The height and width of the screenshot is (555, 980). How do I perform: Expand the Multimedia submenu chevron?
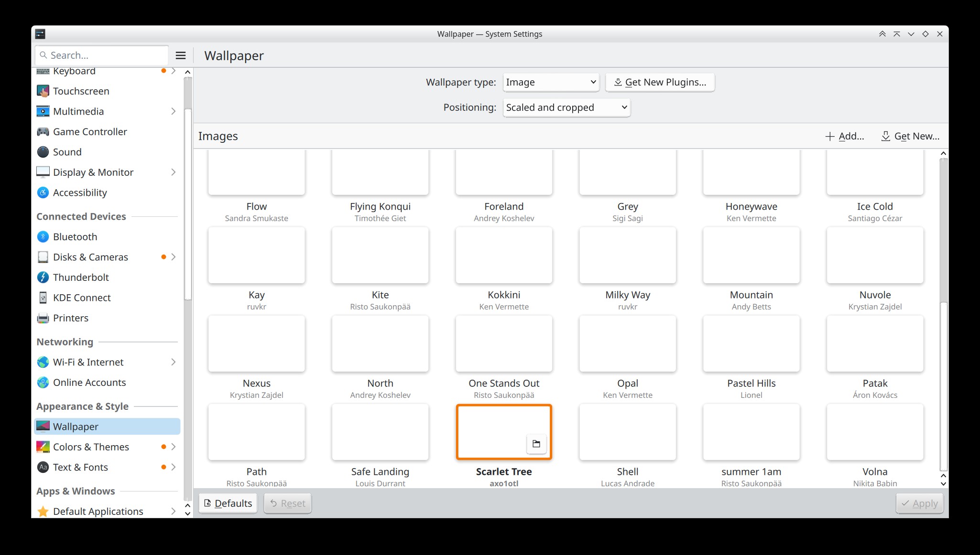coord(173,111)
